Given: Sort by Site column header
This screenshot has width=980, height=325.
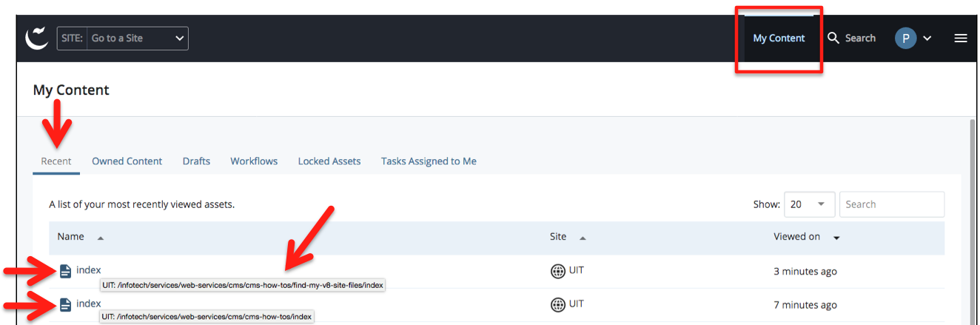Looking at the screenshot, I should pos(558,237).
